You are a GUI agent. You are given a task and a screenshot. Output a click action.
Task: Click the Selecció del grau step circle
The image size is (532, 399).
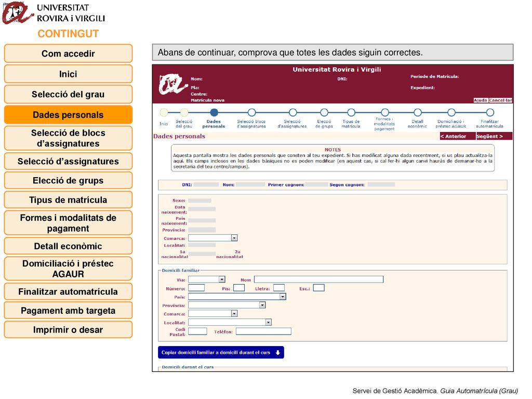coord(184,112)
